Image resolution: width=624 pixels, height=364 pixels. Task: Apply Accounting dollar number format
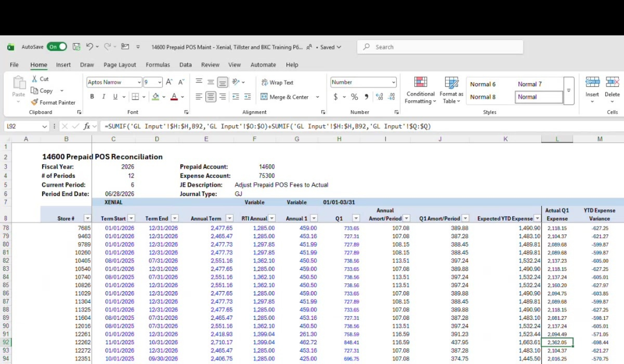336,97
